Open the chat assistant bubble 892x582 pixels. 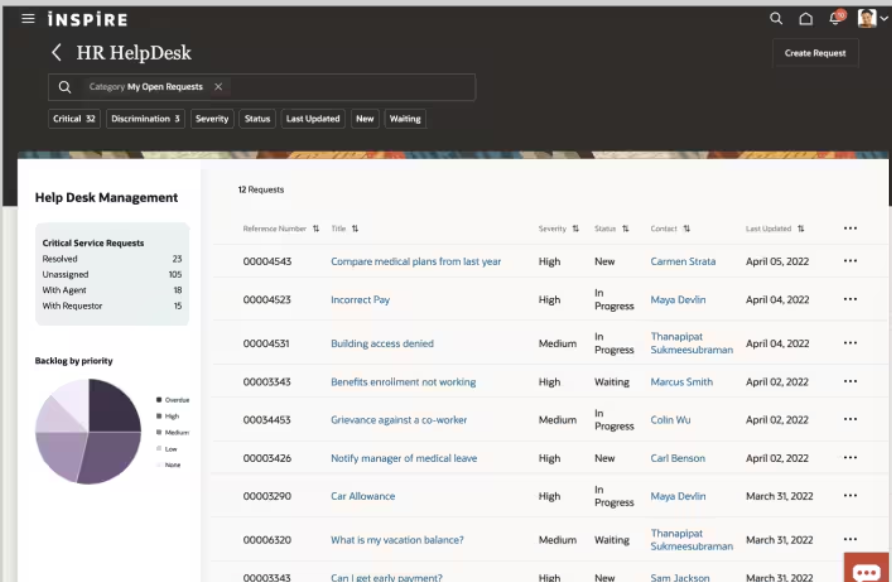[866, 568]
